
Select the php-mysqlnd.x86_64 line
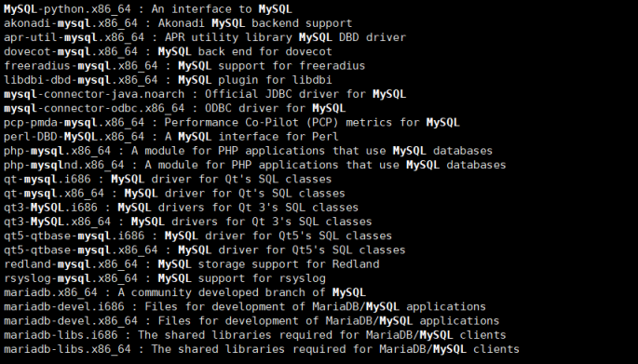[255, 165]
